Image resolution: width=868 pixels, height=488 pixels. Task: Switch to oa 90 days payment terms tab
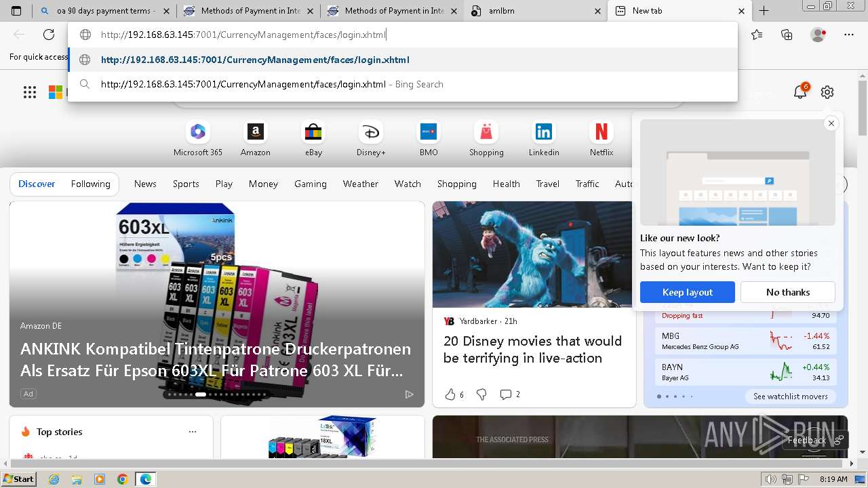click(104, 11)
